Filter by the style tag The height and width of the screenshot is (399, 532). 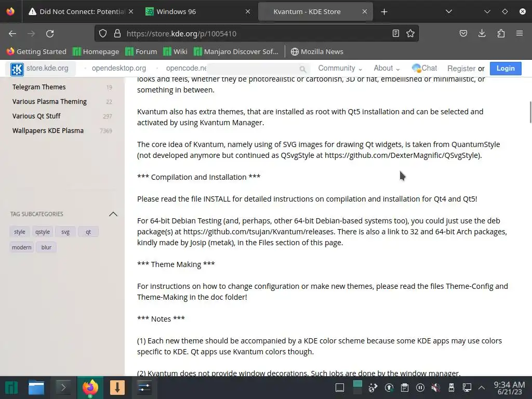(20, 232)
